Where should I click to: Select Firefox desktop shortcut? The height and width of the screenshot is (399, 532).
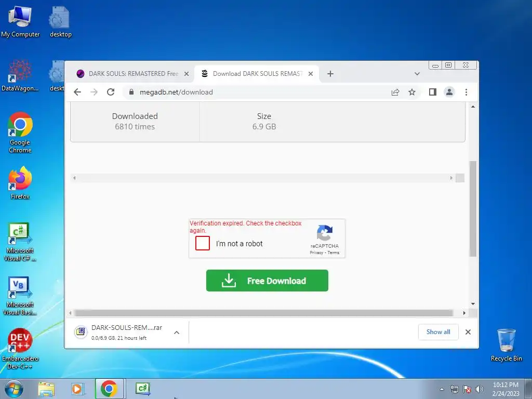(x=20, y=183)
